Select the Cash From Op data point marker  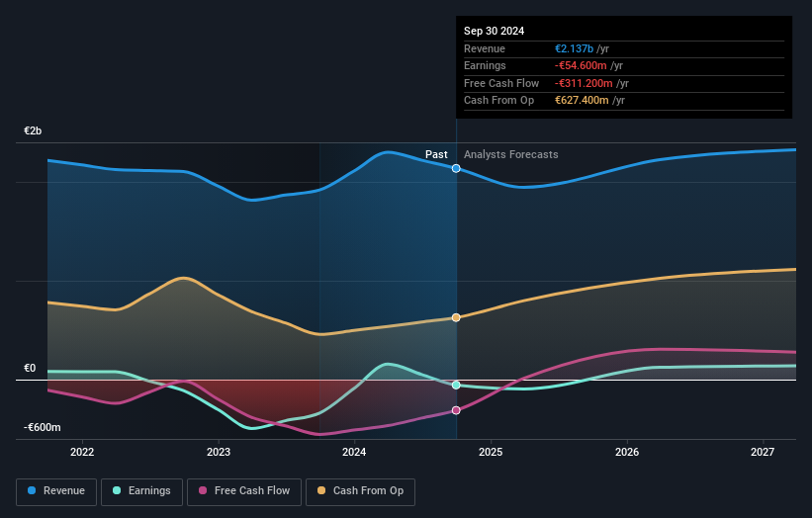456,317
